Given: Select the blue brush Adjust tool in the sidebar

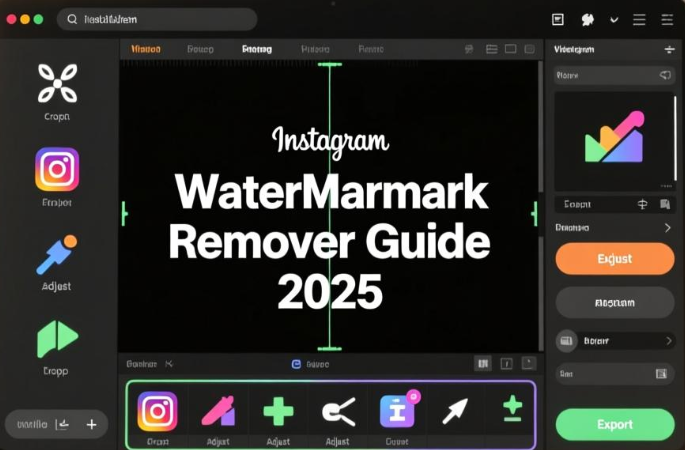Looking at the screenshot, I should click(57, 254).
